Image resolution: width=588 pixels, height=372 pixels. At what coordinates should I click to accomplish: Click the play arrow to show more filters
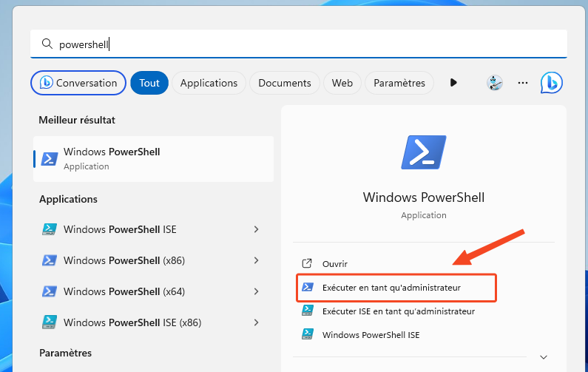[453, 83]
